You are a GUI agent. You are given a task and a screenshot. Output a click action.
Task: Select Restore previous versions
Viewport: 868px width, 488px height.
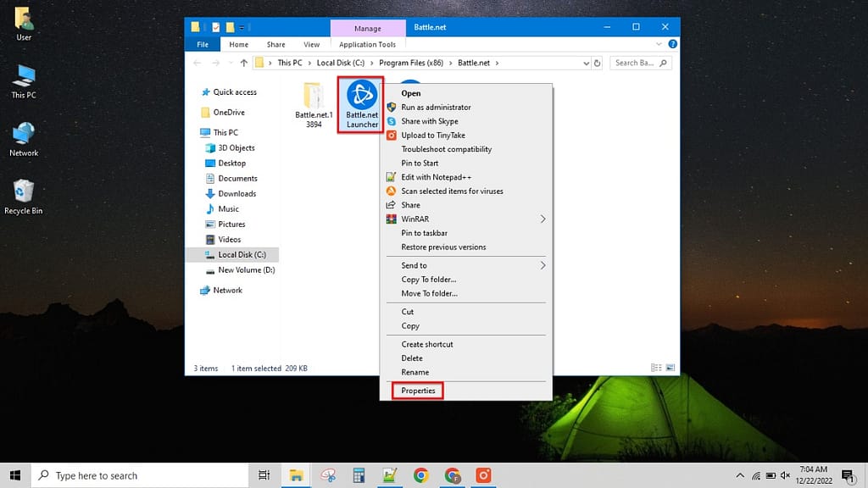coord(443,247)
